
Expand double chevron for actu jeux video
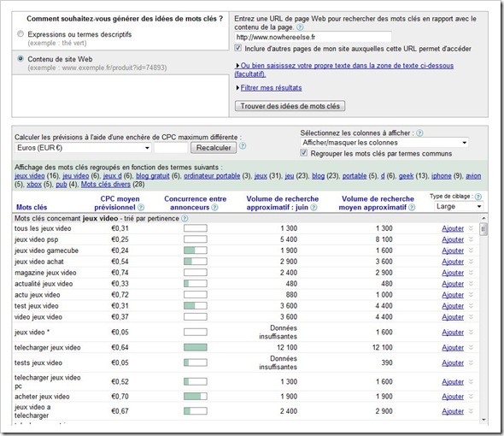click(471, 295)
